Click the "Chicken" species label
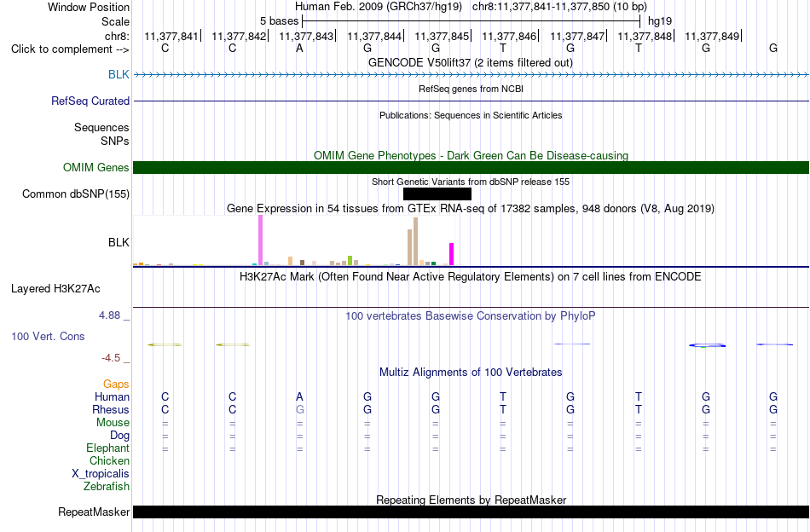 coord(109,460)
